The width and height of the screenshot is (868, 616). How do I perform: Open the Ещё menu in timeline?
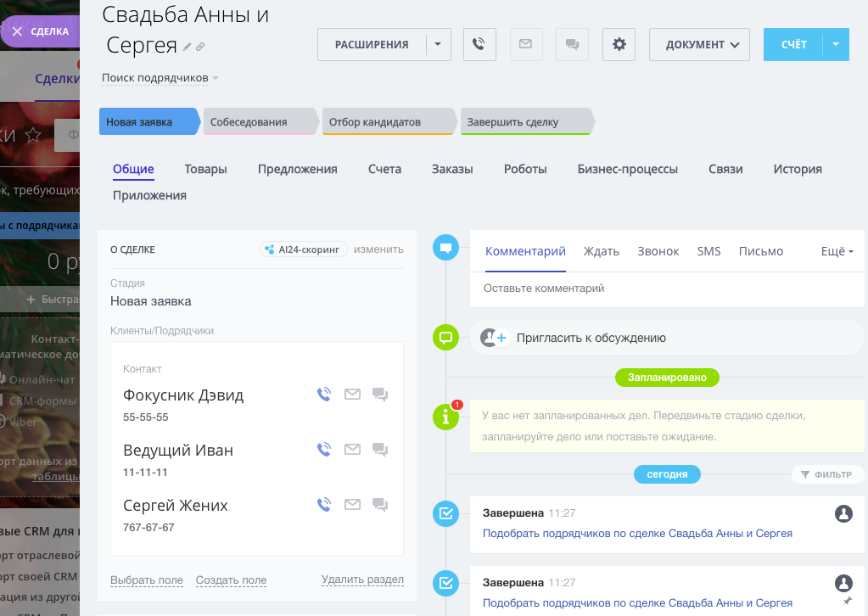point(837,251)
